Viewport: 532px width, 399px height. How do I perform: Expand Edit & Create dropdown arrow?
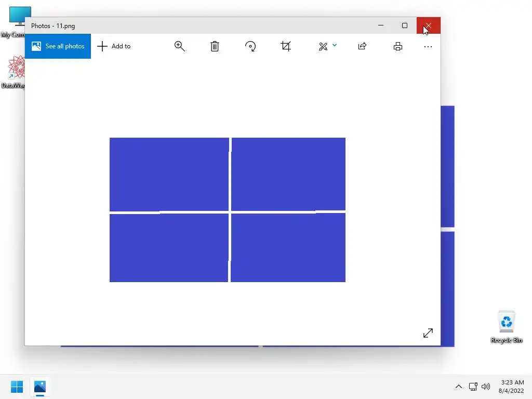[x=335, y=45]
